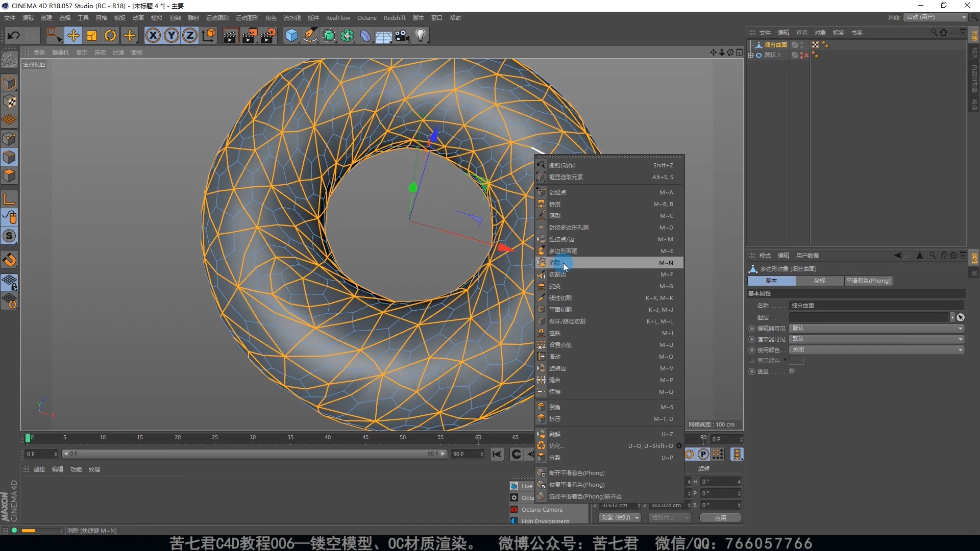This screenshot has height=551, width=980.
Task: Open the 对象(相对) coordinate mode dropdown
Action: 620,518
